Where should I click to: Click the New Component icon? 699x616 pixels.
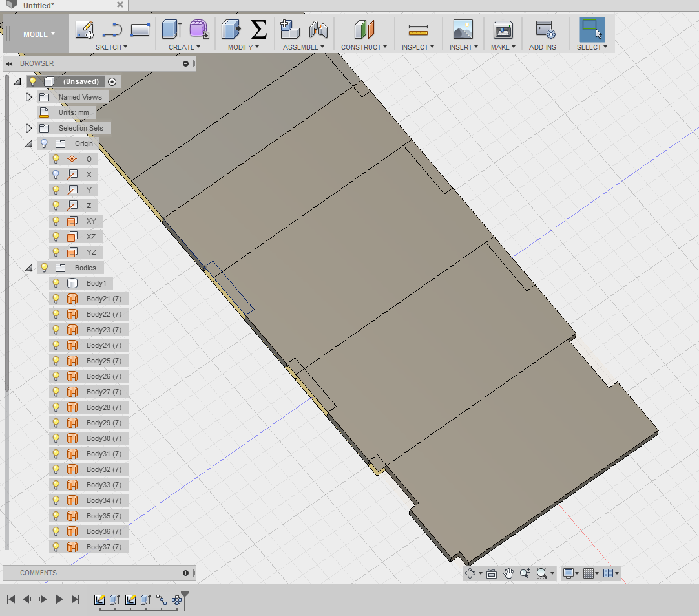[290, 30]
